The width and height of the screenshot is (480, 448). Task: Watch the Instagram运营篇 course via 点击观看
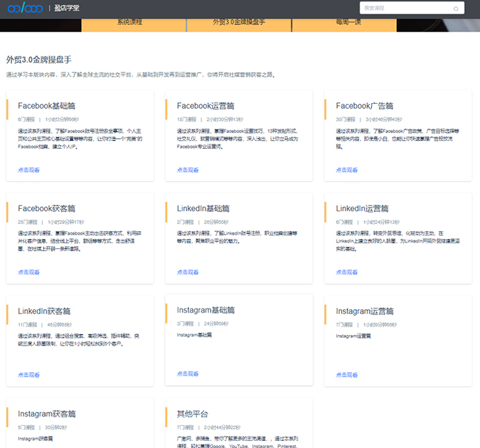pos(347,375)
